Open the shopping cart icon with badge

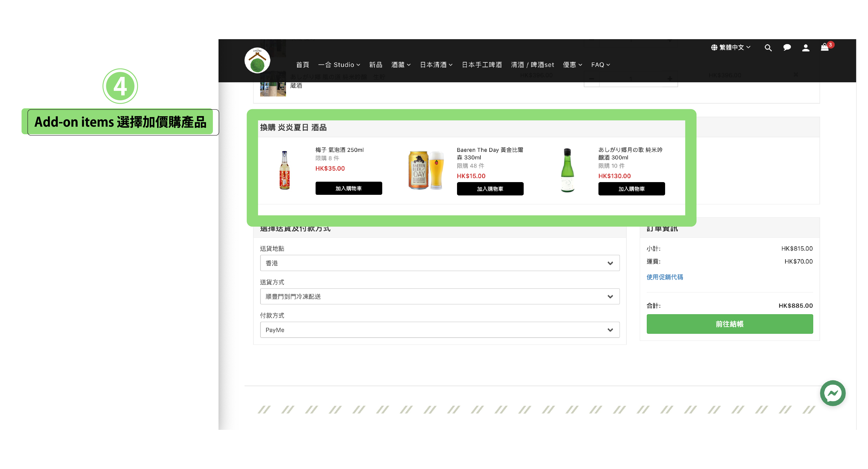tap(824, 48)
